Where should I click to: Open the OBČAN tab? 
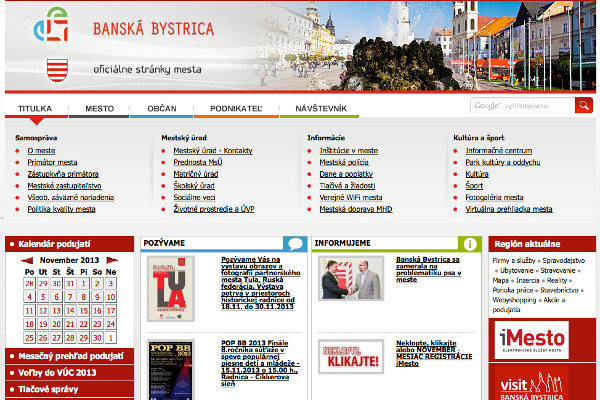(162, 109)
